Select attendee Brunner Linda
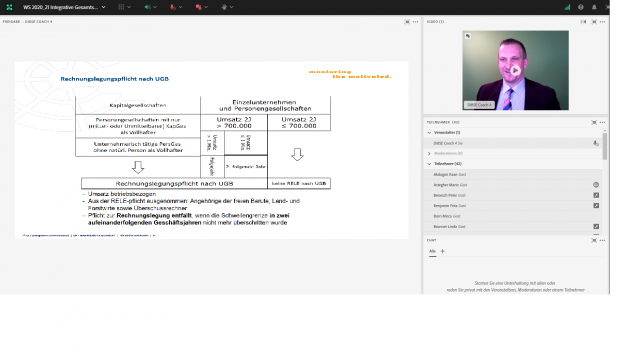This screenshot has height=360, width=640. tap(513, 227)
